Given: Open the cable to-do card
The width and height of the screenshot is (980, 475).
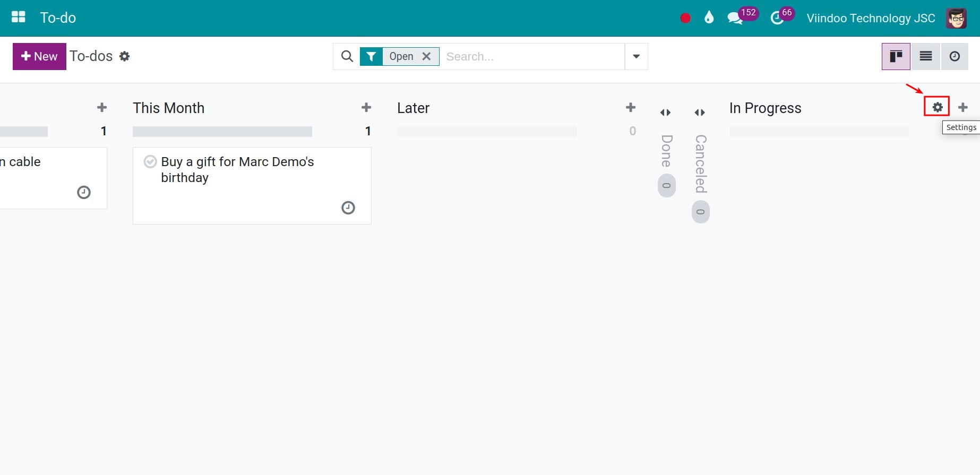Looking at the screenshot, I should (53, 178).
